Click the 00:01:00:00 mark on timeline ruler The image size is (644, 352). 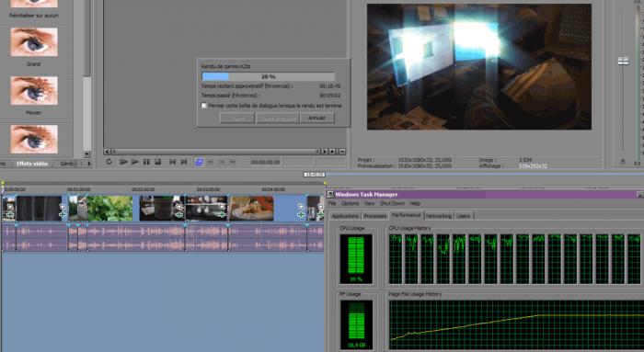click(x=78, y=189)
